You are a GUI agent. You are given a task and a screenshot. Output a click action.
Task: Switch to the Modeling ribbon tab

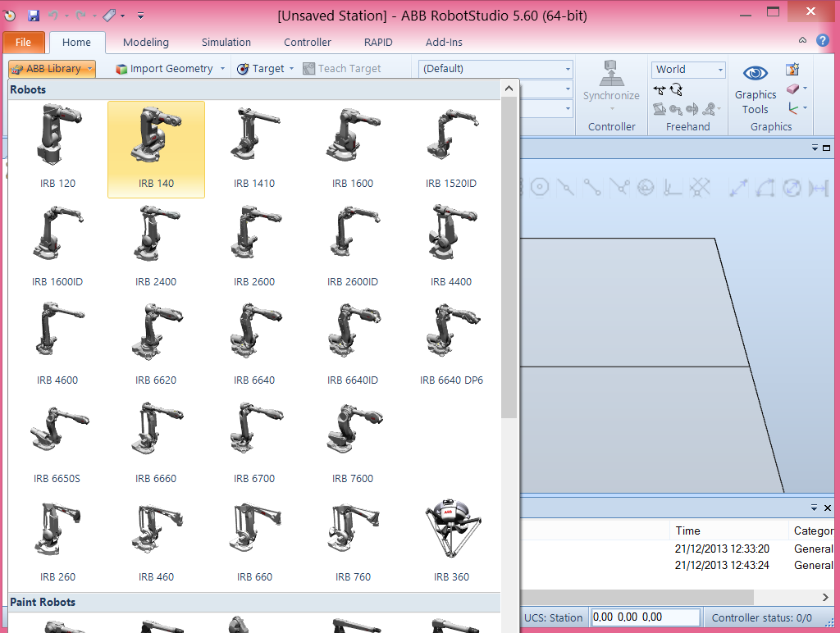145,42
